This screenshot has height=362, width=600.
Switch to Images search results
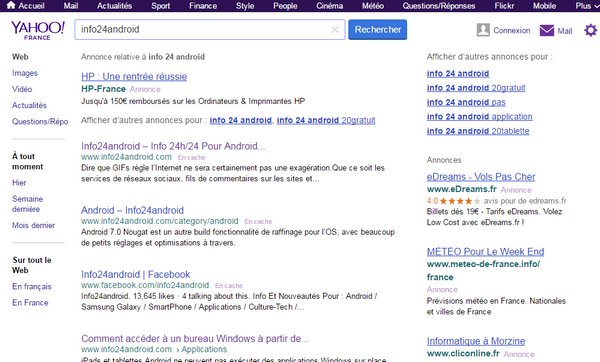coord(25,73)
